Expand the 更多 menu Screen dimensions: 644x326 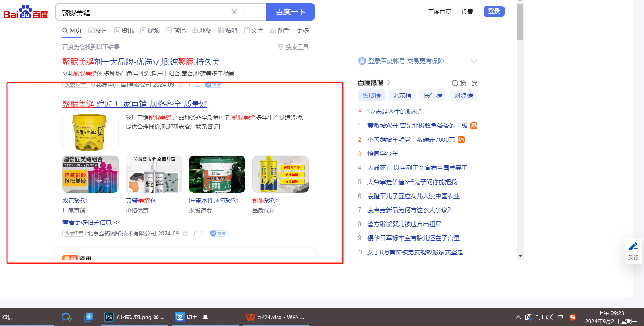[303, 30]
